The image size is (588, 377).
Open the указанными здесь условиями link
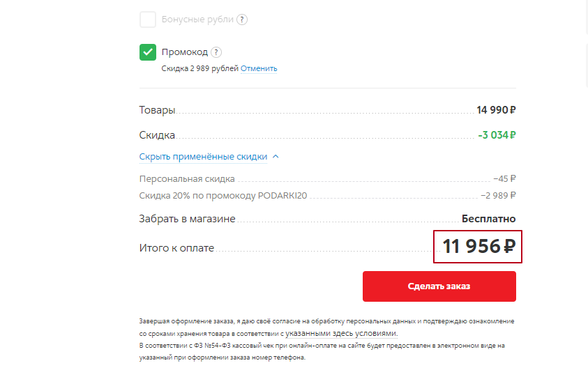pos(341,334)
